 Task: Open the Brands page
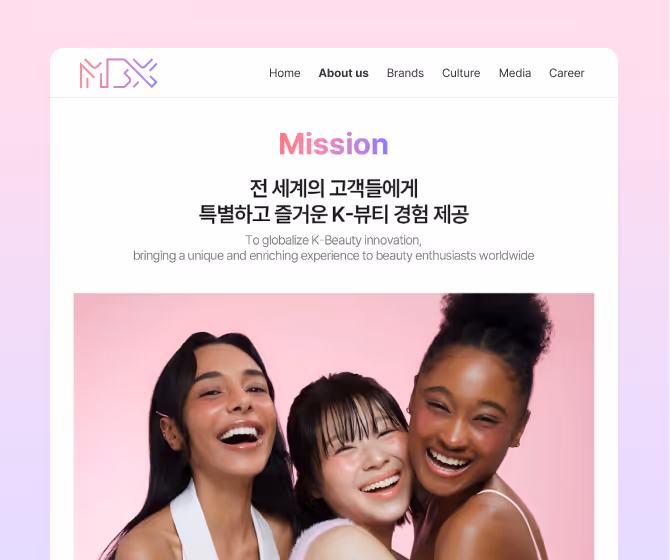point(405,73)
